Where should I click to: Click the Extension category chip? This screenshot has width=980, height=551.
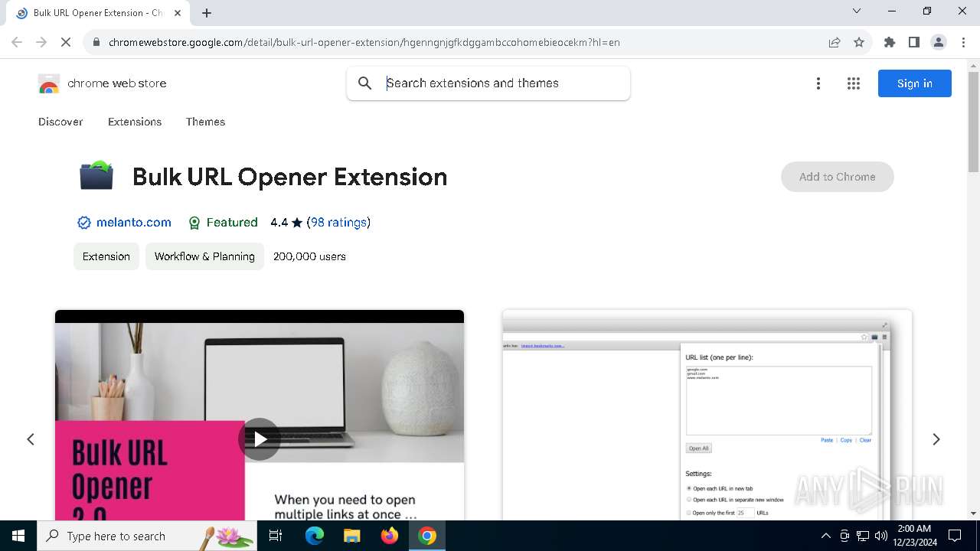click(x=106, y=256)
